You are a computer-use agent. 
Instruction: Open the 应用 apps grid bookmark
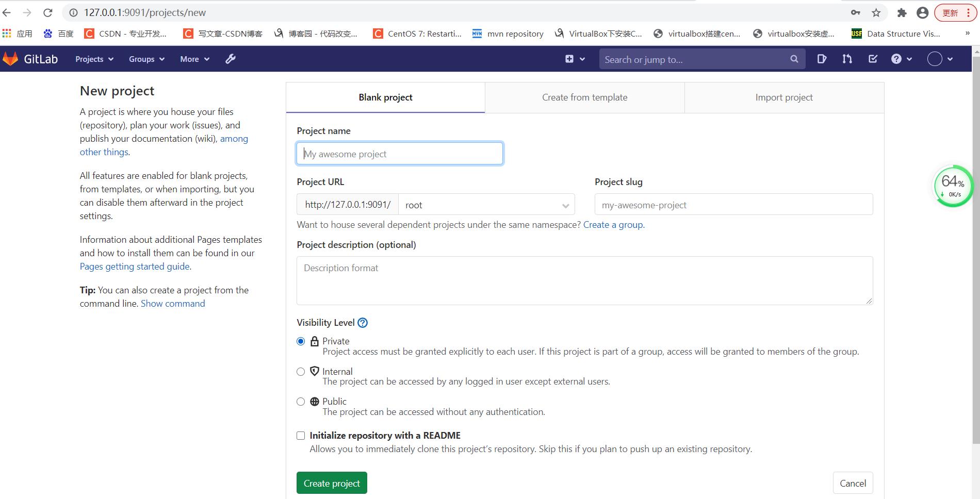point(17,34)
